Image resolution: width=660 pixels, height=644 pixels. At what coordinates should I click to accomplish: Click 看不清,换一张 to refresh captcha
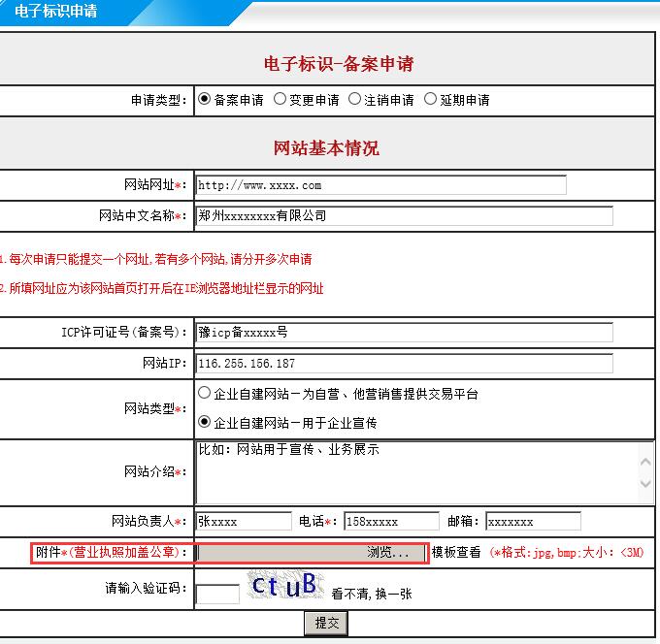click(x=371, y=594)
